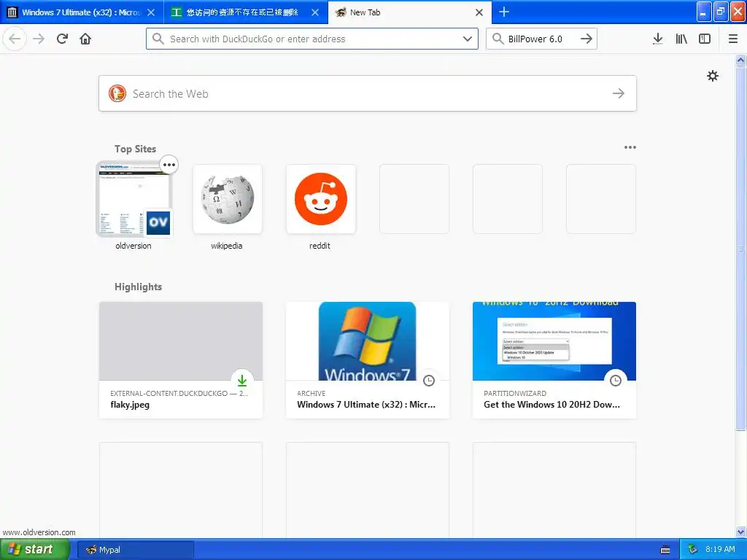Open the flaky.jpeg highlight card
Screen dimensions: 747x560
(181, 360)
